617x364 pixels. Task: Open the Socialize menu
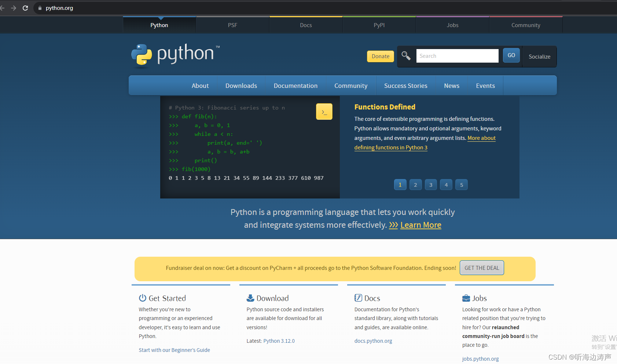tap(539, 56)
